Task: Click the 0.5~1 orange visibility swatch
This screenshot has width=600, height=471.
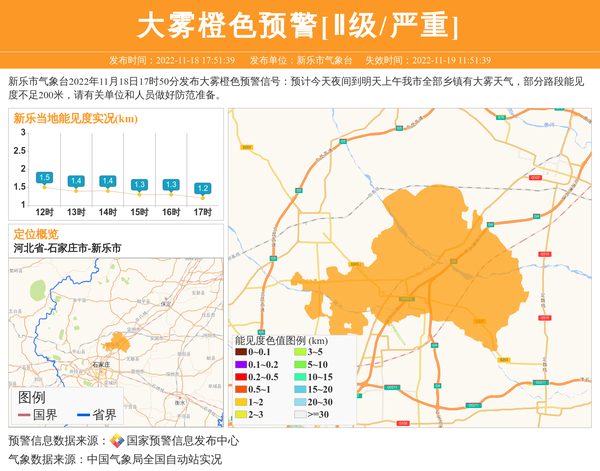Action: coord(241,389)
